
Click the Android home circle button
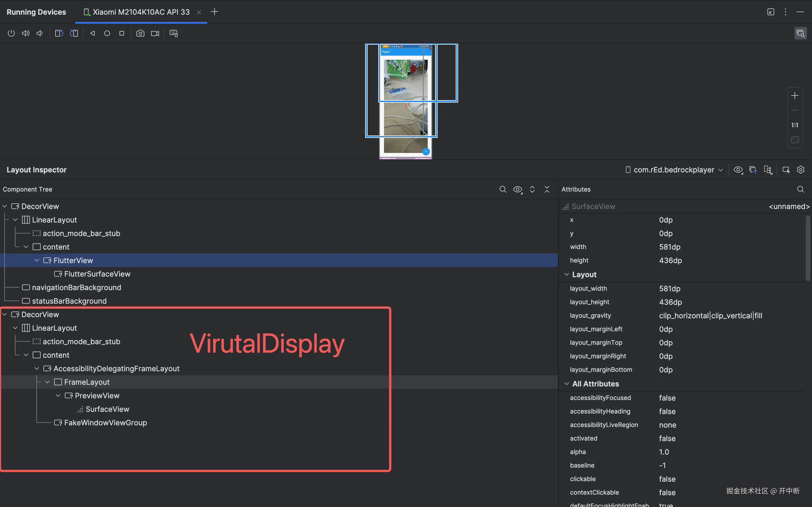(x=107, y=33)
